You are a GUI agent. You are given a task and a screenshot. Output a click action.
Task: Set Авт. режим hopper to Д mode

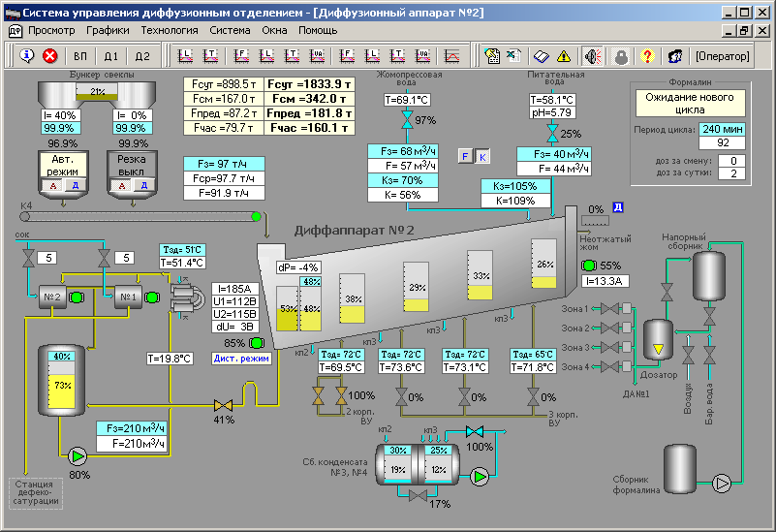[x=76, y=186]
